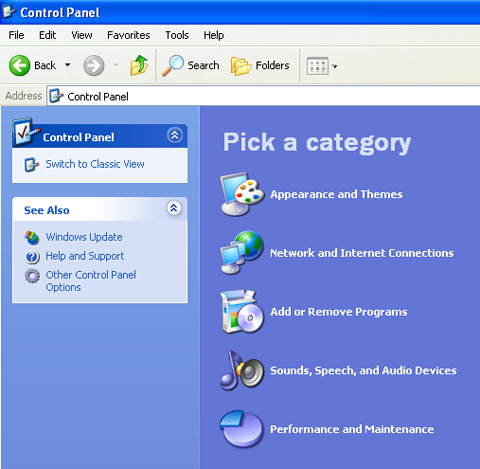480x469 pixels.
Task: Toggle the Folders pane button
Action: pyautogui.click(x=260, y=66)
